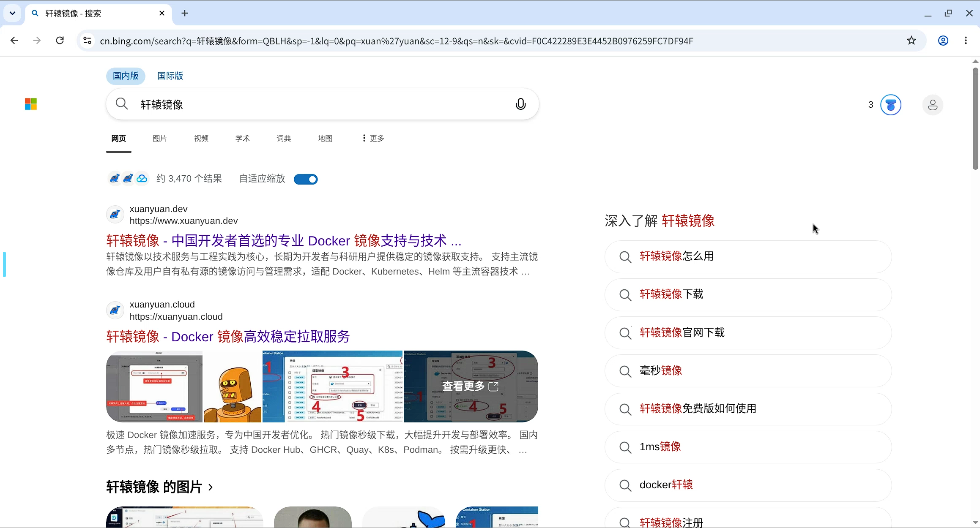Select the 图片 results tab
Viewport: 980px width, 528px height.
(x=160, y=139)
